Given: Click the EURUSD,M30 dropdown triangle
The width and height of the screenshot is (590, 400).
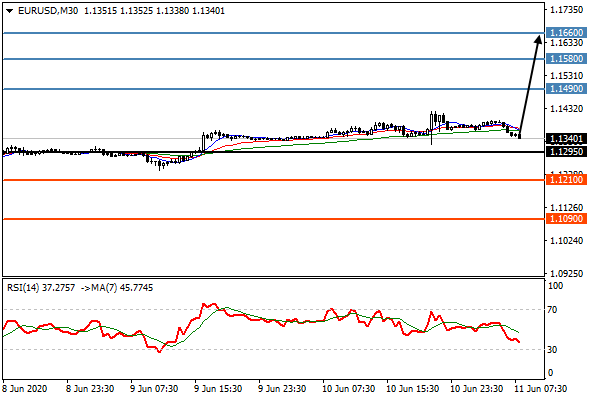Looking at the screenshot, I should tap(10, 11).
